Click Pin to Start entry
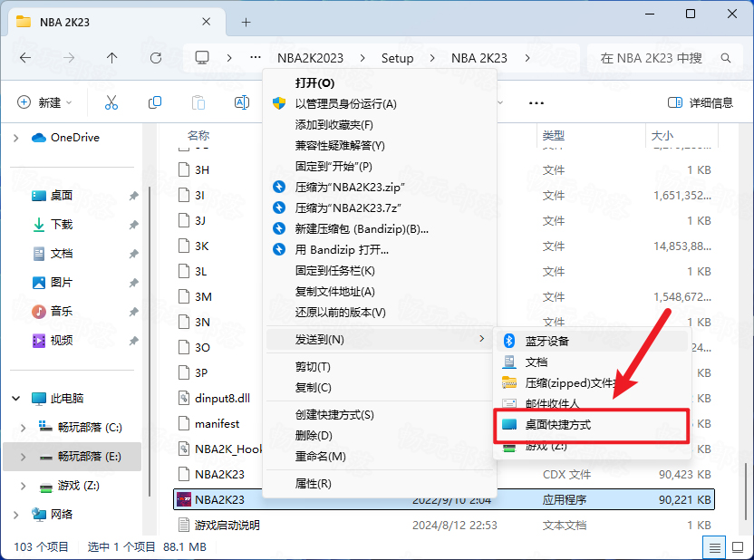 [380, 167]
